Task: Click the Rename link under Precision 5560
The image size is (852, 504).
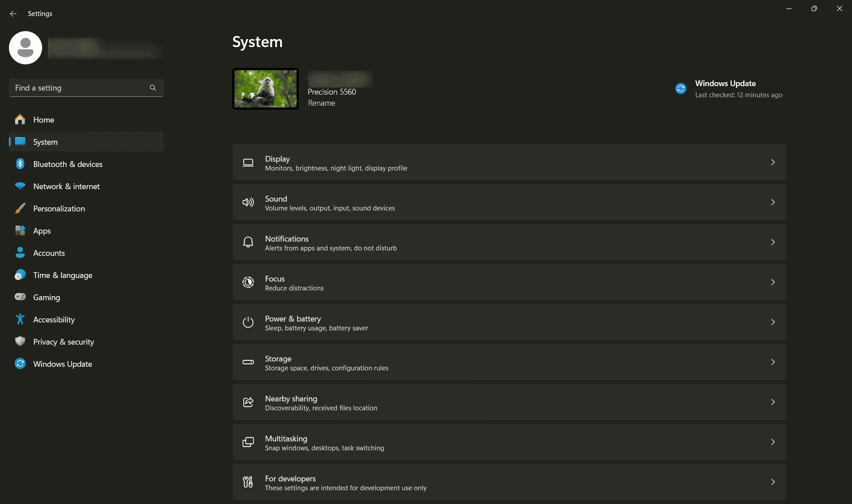Action: pyautogui.click(x=321, y=103)
